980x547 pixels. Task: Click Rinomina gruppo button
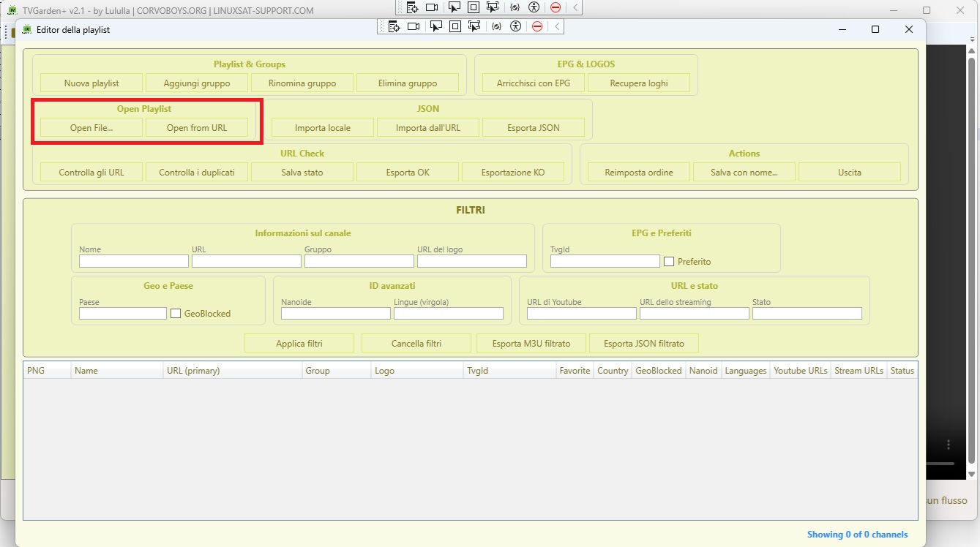(x=302, y=83)
